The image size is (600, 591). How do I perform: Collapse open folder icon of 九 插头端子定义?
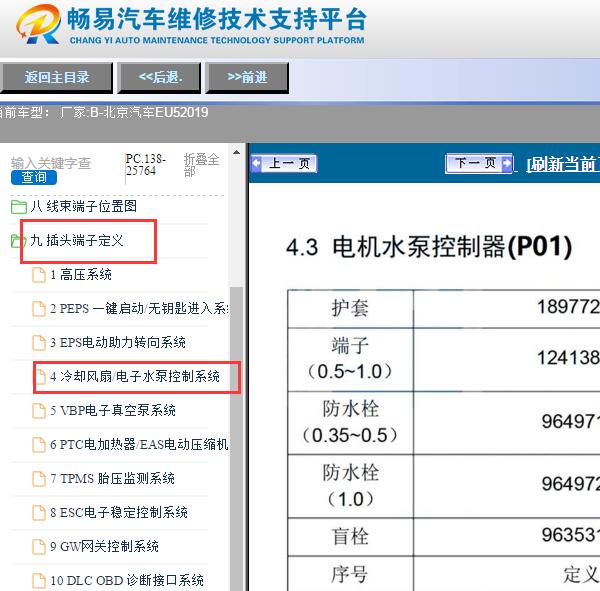[16, 241]
